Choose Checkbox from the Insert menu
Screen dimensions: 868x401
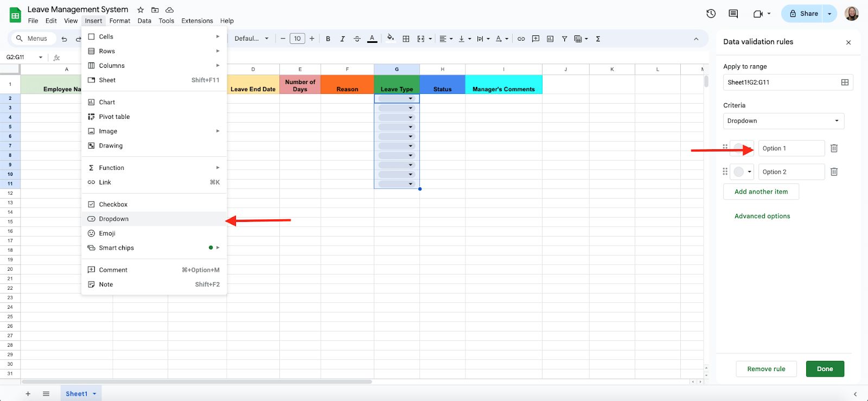(154, 204)
